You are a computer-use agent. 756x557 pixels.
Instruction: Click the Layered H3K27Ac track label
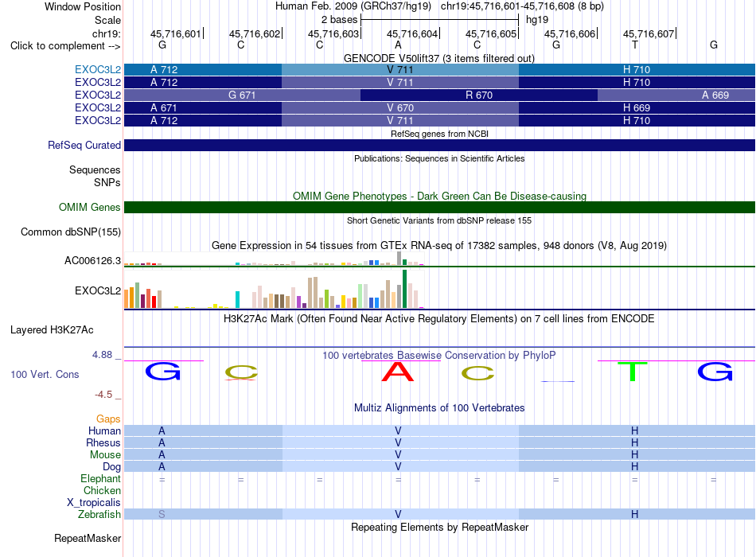click(x=52, y=330)
